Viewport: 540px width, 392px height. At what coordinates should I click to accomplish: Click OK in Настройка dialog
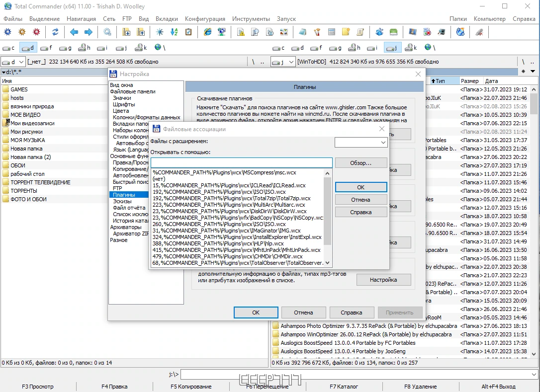tap(256, 313)
